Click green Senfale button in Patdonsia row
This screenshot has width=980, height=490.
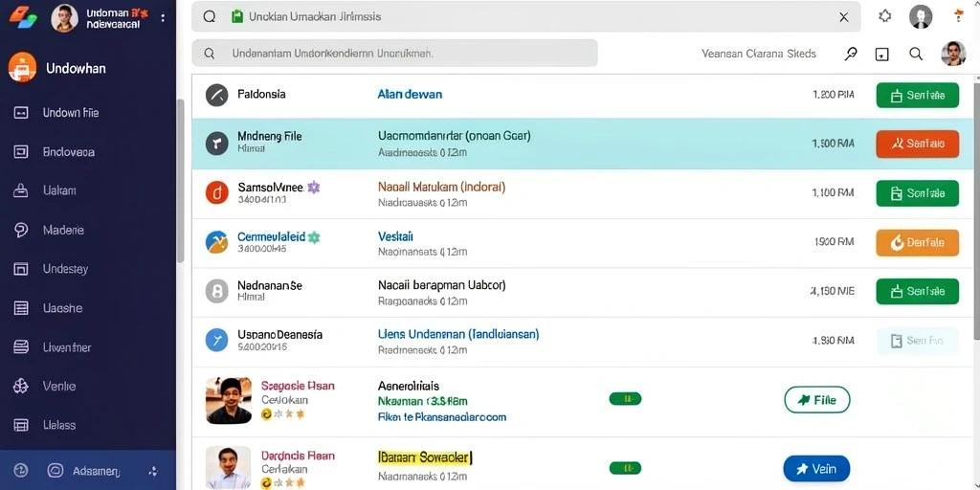tap(917, 95)
